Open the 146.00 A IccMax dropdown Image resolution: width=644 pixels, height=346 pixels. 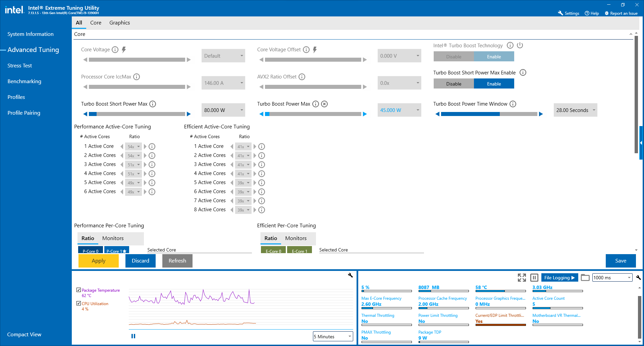tap(223, 83)
